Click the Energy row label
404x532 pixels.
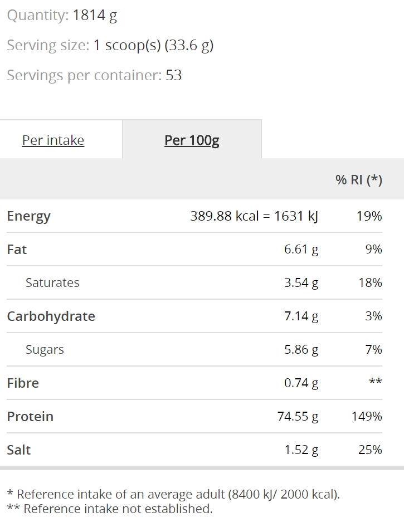(29, 216)
